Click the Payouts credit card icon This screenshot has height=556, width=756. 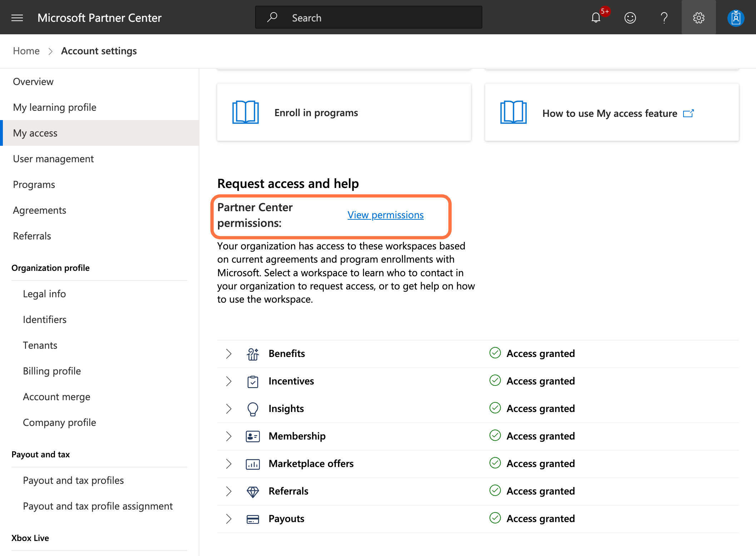pos(253,519)
